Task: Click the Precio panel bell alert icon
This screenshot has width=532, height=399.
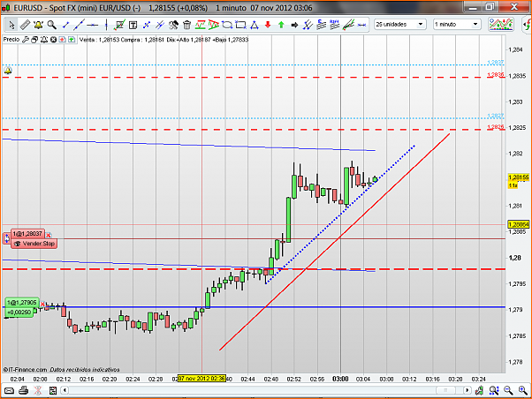Action: tap(44, 40)
